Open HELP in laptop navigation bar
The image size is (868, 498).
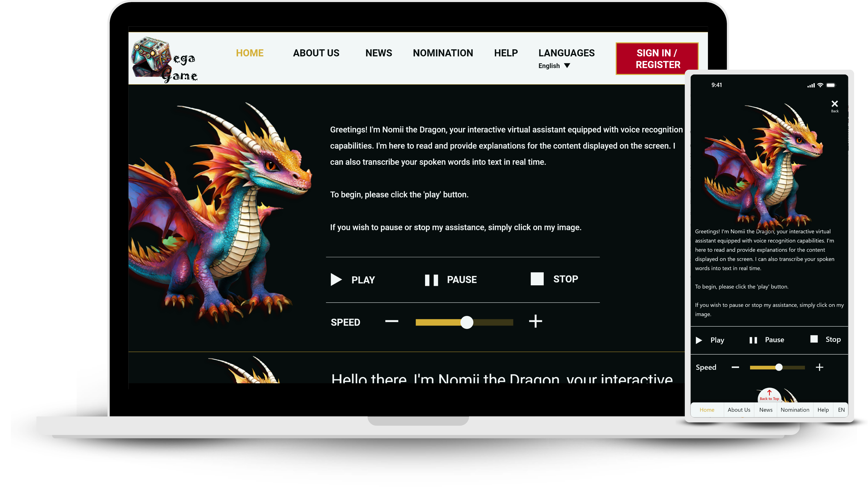click(x=506, y=53)
